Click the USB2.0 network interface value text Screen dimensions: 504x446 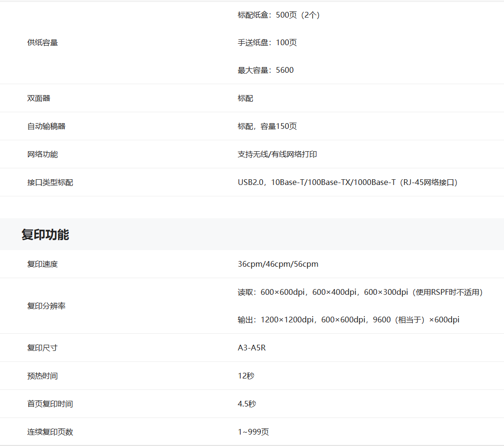tap(348, 183)
